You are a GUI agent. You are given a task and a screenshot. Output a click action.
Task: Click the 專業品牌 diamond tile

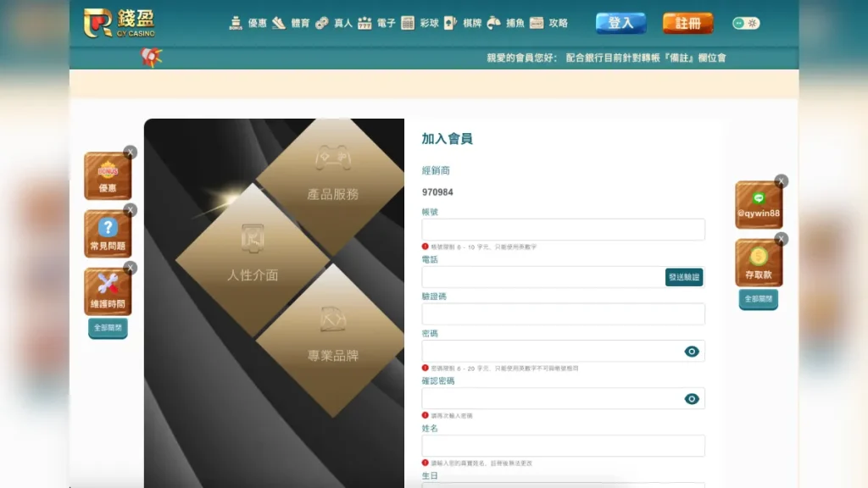pyautogui.click(x=332, y=341)
